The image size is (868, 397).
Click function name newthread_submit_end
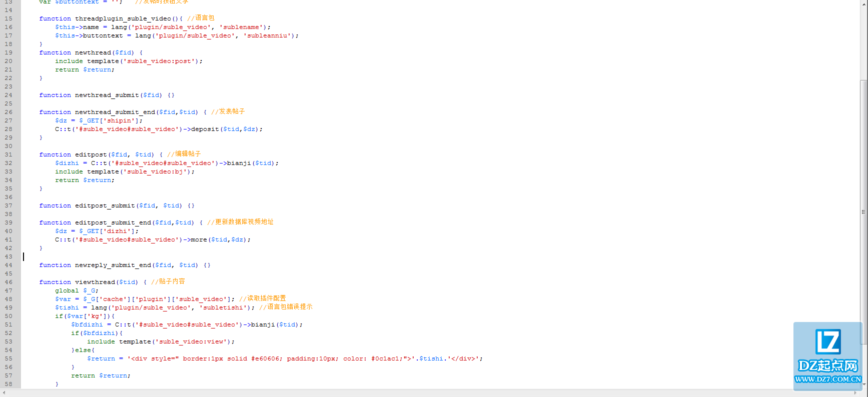[x=115, y=112]
